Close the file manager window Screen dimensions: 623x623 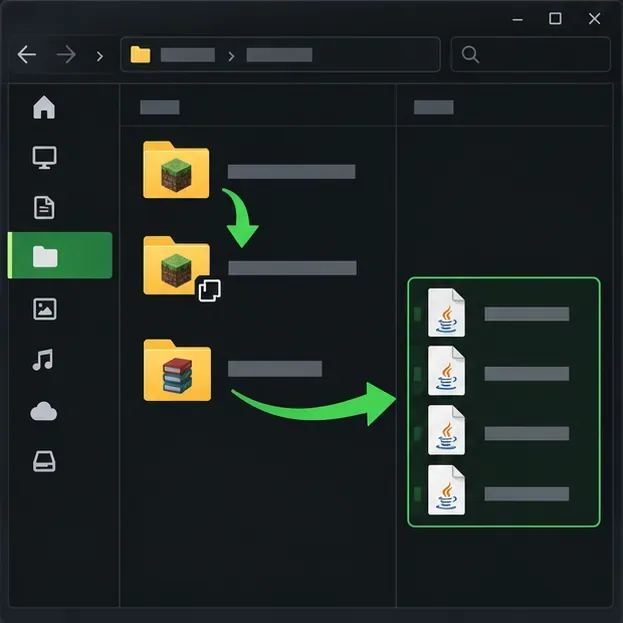594,18
